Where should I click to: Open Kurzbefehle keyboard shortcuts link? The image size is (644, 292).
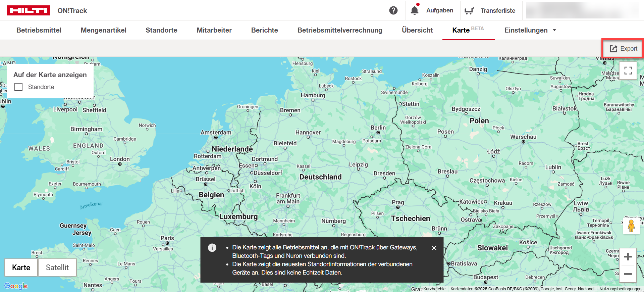(x=434, y=289)
